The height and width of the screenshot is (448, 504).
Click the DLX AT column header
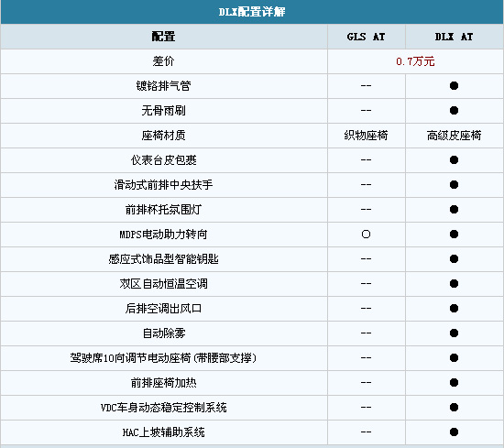pos(454,37)
